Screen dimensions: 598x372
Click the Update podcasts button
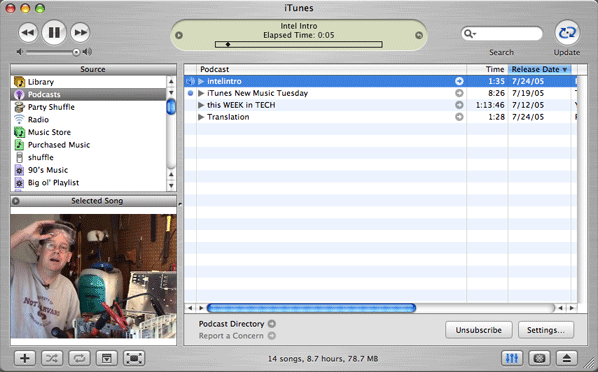(567, 33)
